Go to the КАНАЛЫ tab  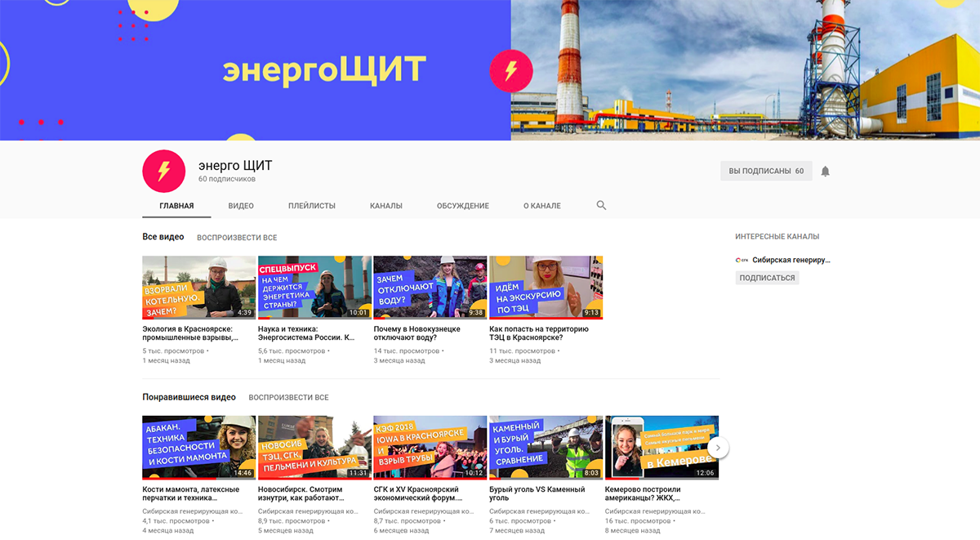pos(386,206)
